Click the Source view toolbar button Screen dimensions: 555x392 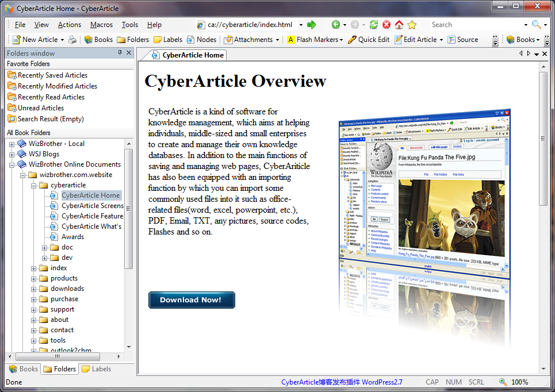[x=463, y=40]
